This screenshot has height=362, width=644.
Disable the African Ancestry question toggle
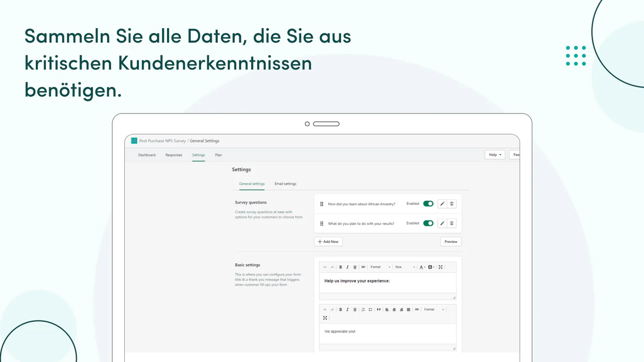428,204
